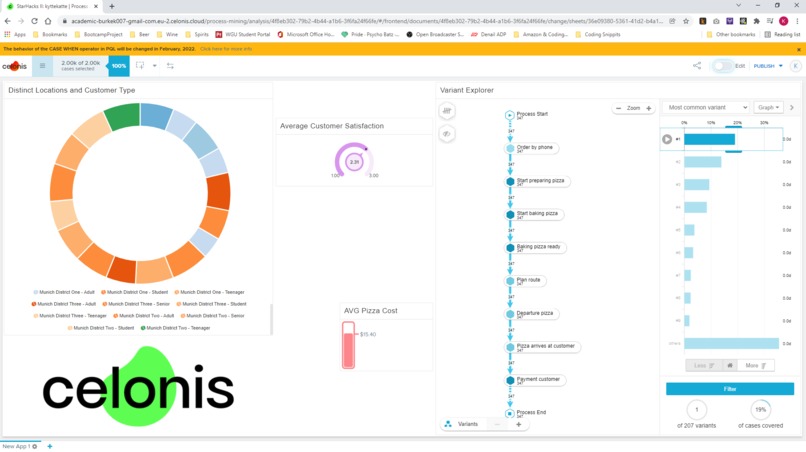806x452 pixels.
Task: Click the AVG Pizza Cost thermometer gauge
Action: (x=349, y=345)
